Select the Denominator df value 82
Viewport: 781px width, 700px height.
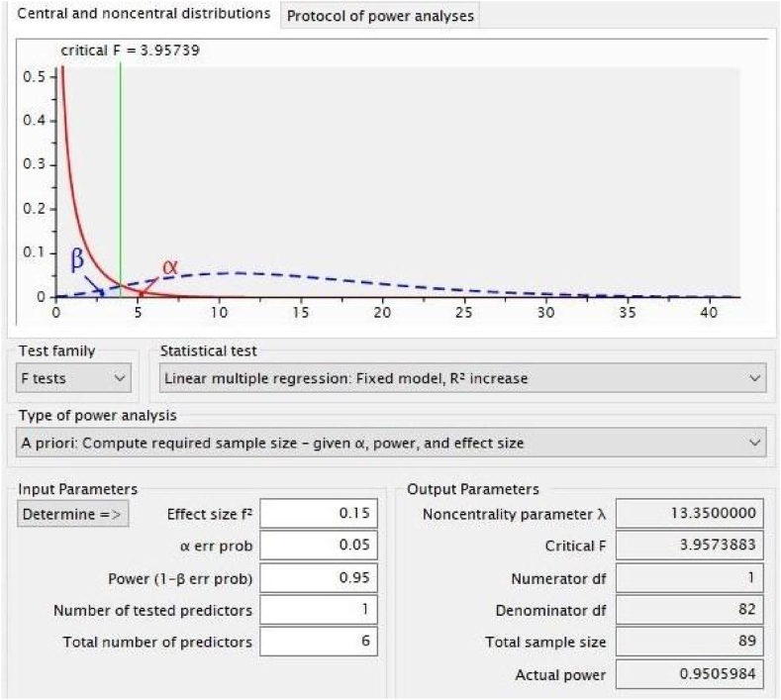click(x=689, y=609)
